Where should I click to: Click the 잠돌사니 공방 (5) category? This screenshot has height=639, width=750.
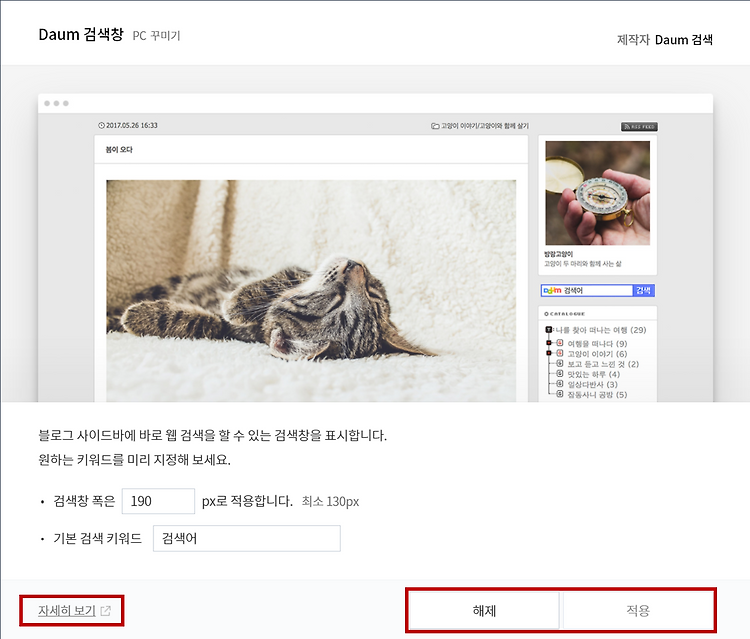click(597, 395)
